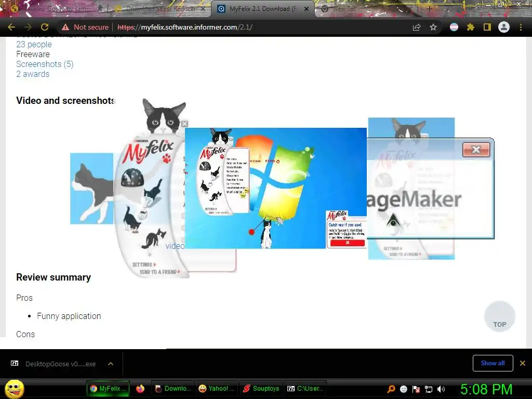Image resolution: width=532 pixels, height=399 pixels.
Task: Click SEND TO A FRIEND in MyFelix panel
Action: click(159, 272)
